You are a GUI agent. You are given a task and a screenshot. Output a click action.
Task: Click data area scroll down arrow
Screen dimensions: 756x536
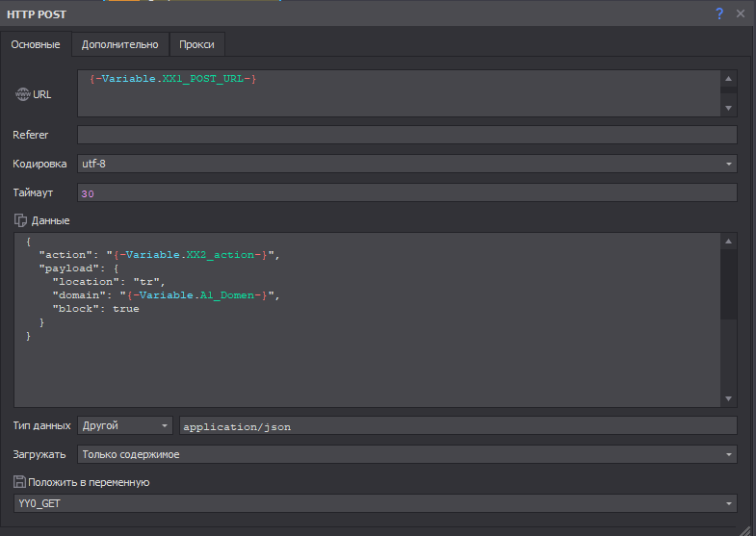[x=729, y=398]
